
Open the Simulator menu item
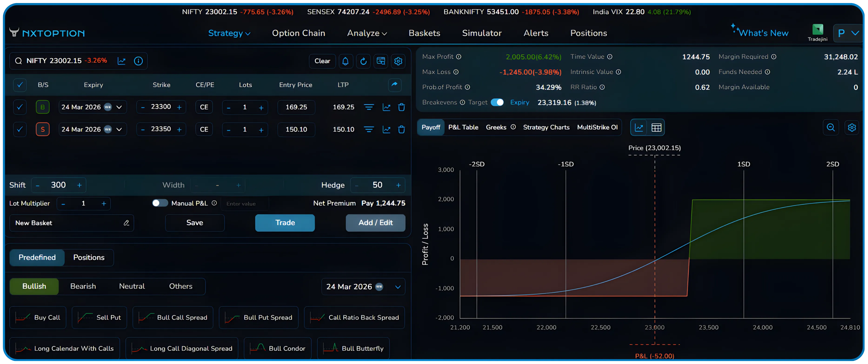coord(482,33)
